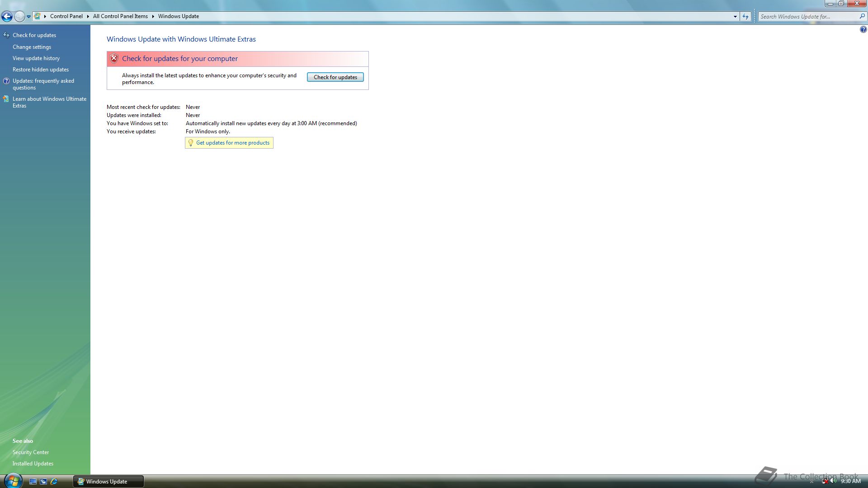Click the disconnected network tray icon
The image size is (868, 488).
click(825, 481)
